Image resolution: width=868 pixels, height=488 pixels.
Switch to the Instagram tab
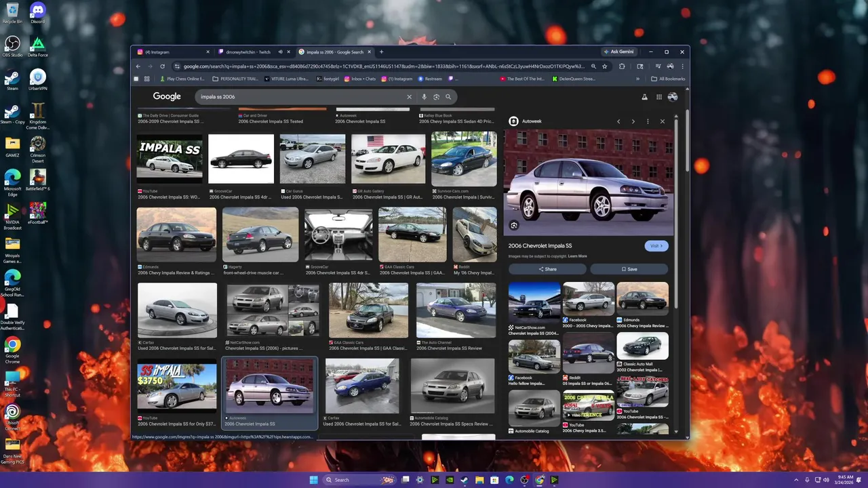[x=174, y=52]
